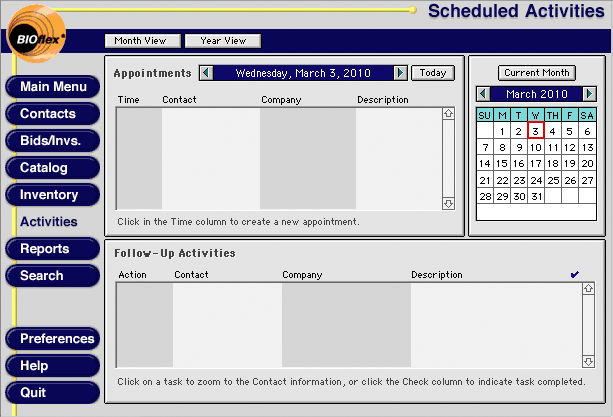Open the Catalog section

(x=53, y=168)
